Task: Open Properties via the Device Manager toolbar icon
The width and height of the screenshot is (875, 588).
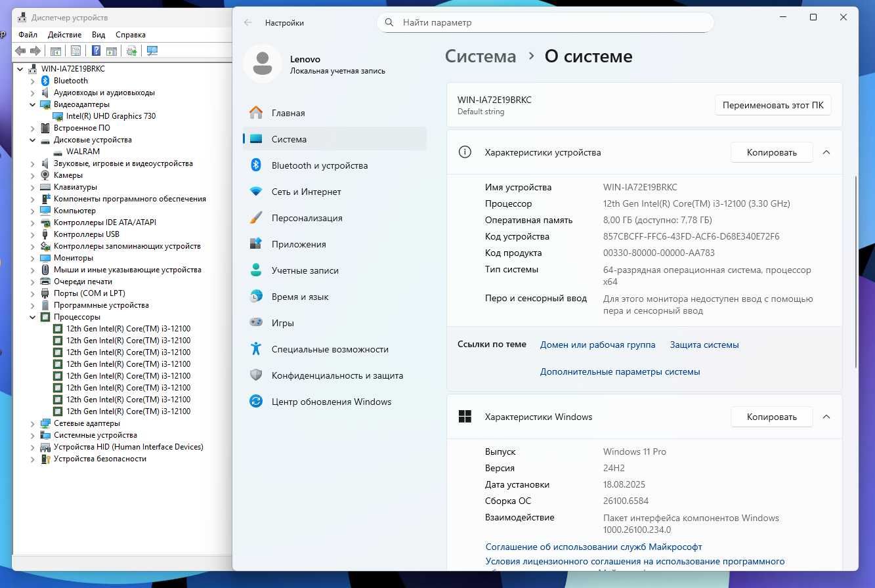Action: tap(76, 51)
